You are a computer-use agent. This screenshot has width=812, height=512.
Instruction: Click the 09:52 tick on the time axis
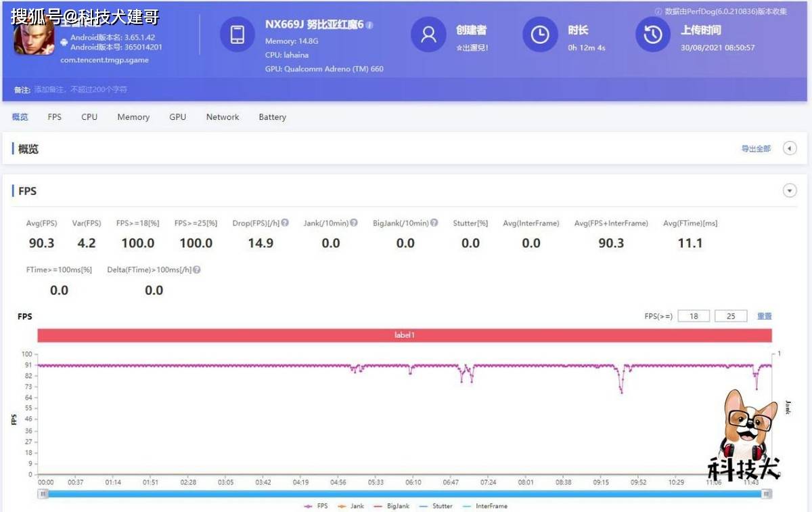tap(638, 482)
